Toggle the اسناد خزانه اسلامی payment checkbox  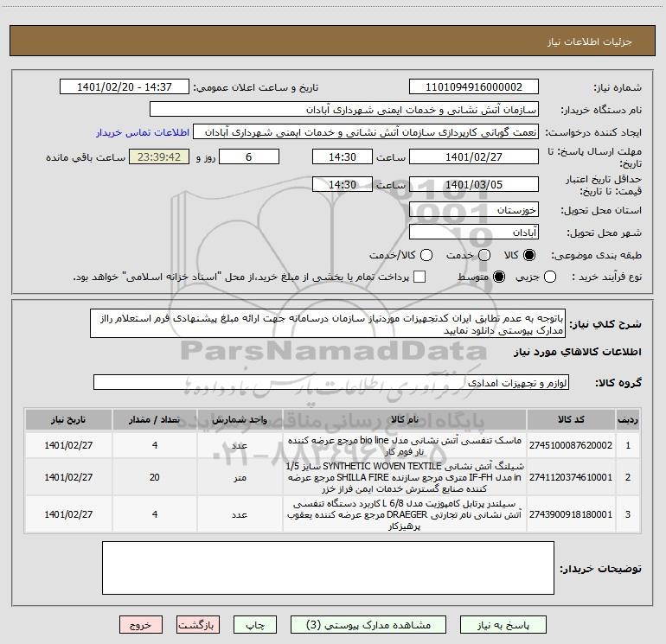(419, 277)
